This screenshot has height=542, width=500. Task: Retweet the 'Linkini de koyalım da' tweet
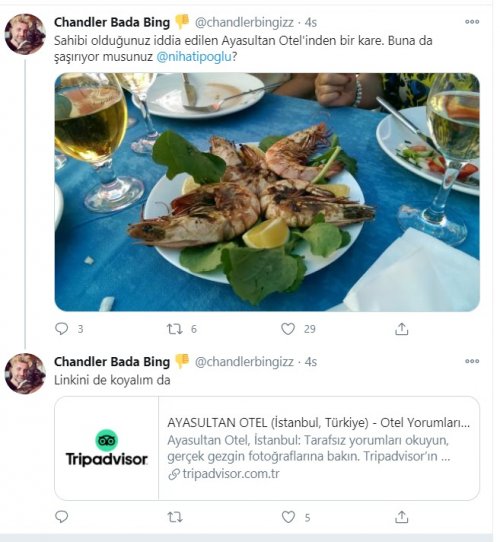point(175,517)
